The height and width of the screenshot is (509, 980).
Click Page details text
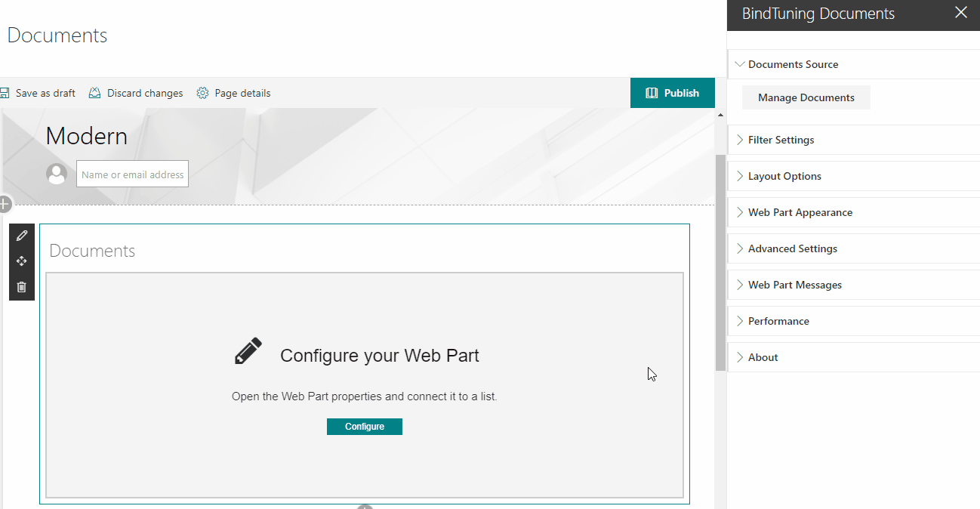coord(242,93)
